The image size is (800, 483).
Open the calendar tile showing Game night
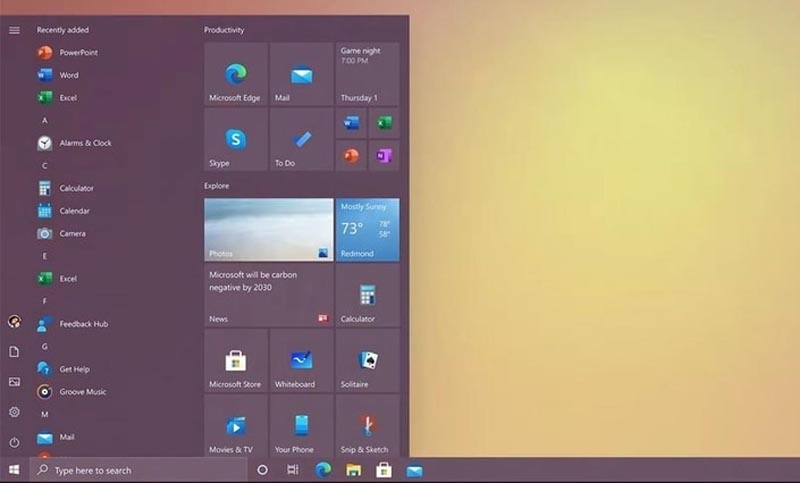tap(367, 74)
